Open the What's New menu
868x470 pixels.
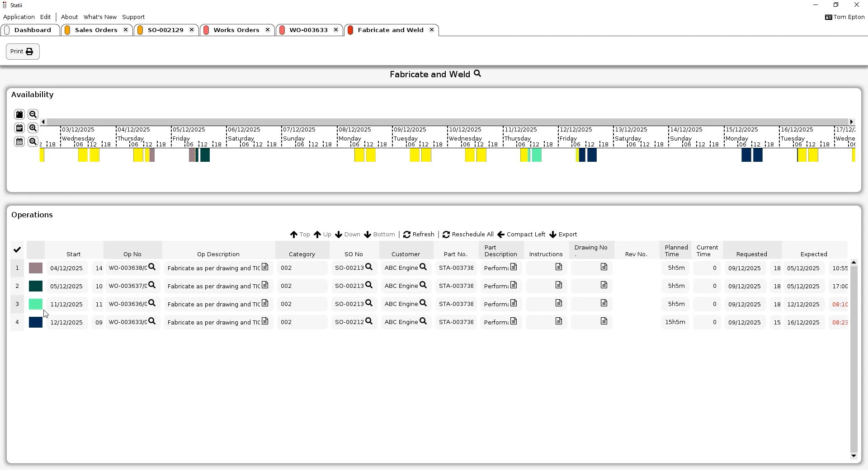tap(100, 17)
